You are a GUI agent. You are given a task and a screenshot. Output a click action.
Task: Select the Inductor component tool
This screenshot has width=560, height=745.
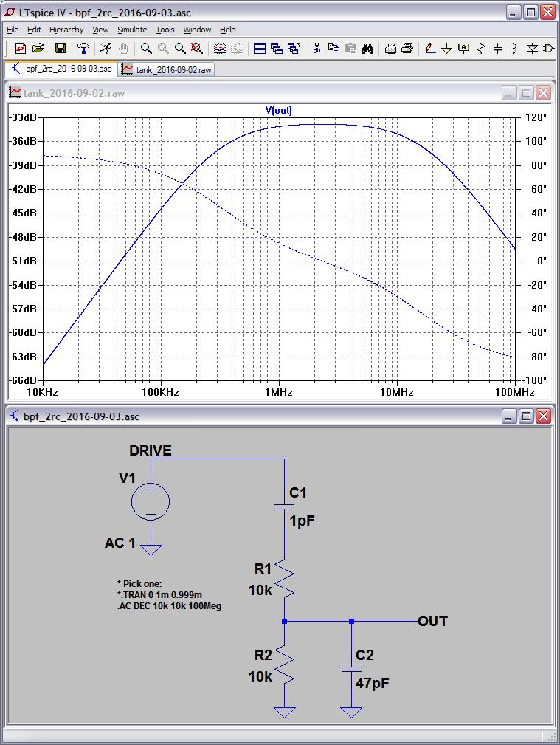[x=514, y=48]
